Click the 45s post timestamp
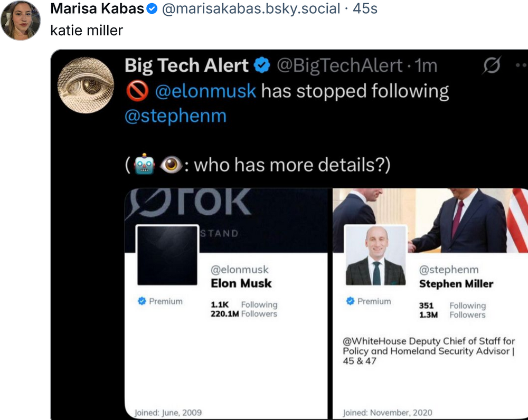Screen dimensions: 528x420 pyautogui.click(x=365, y=9)
